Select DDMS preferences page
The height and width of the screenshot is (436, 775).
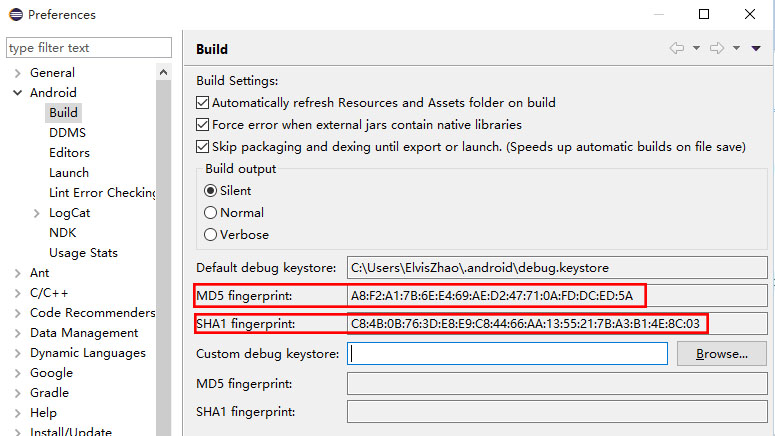tap(68, 132)
